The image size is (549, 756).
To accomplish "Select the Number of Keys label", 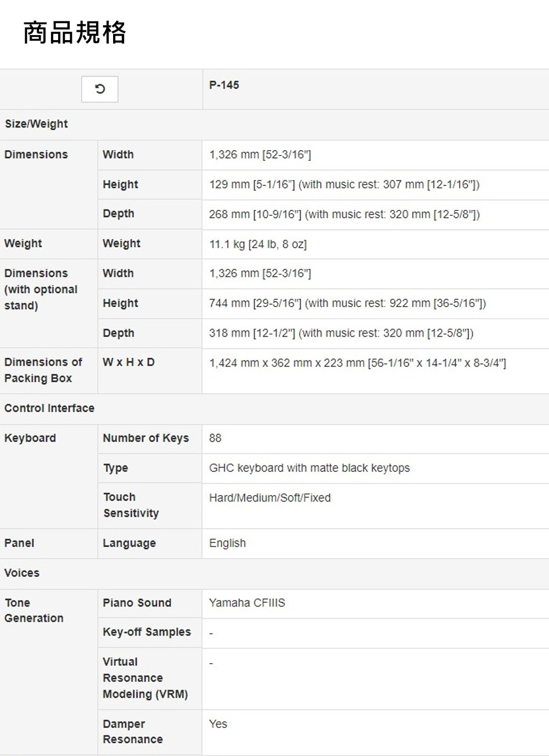I will coord(146,438).
